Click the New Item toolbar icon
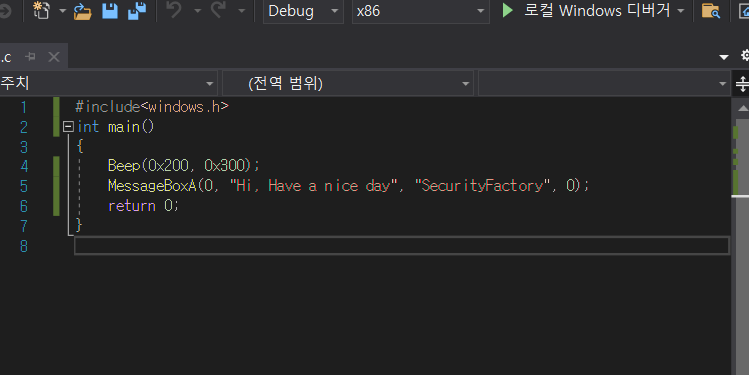Screen dimensions: 749x375 coord(42,10)
